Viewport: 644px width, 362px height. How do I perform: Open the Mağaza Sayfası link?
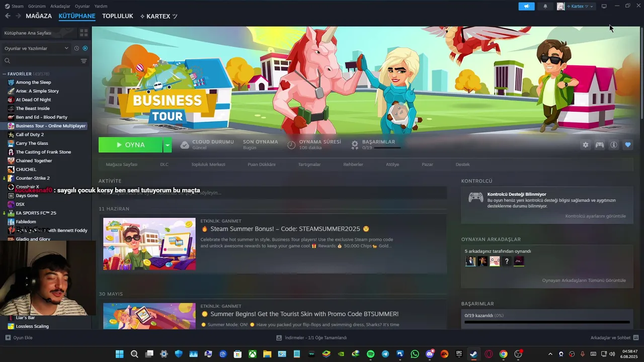tap(121, 164)
